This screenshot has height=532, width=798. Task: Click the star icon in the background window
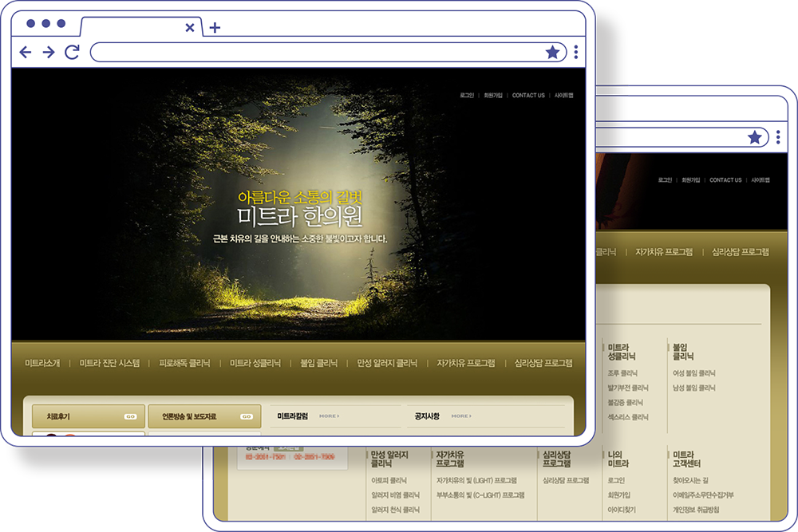coord(753,136)
